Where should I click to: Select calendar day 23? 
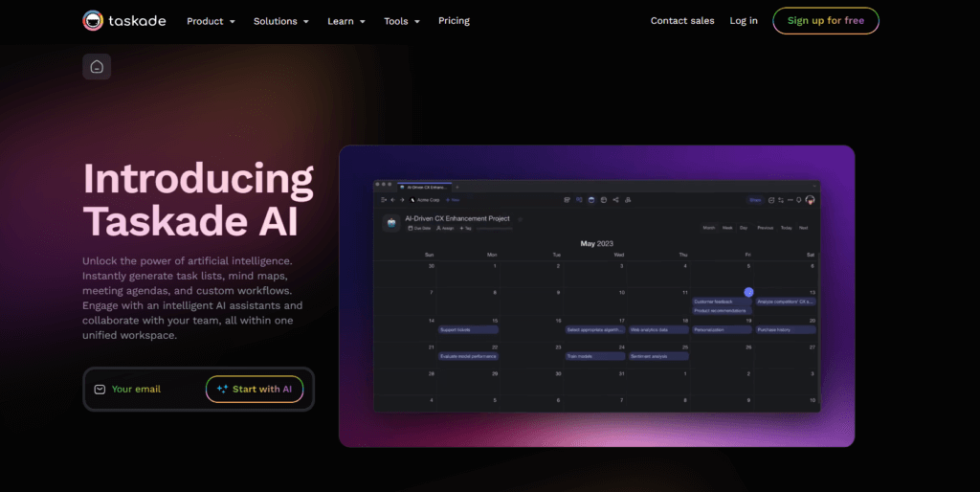pos(558,347)
